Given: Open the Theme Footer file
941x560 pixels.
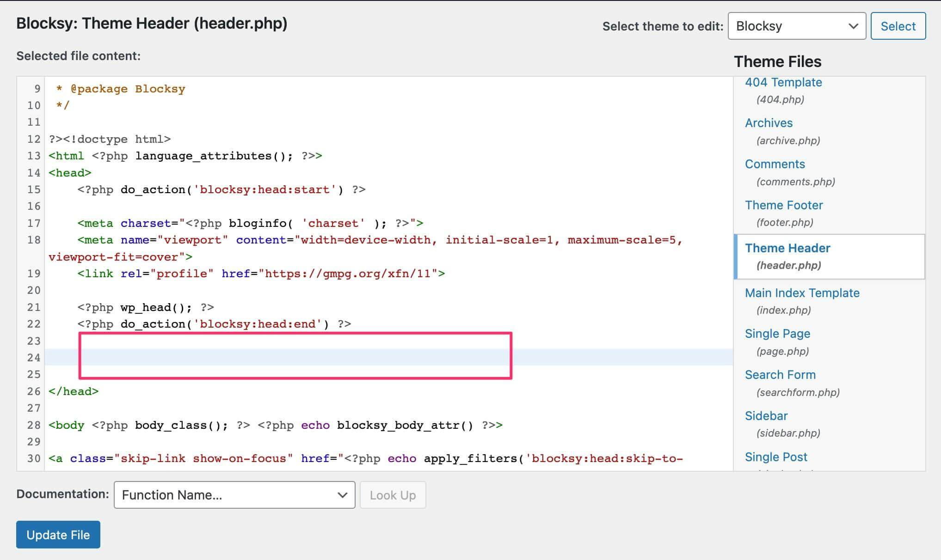Looking at the screenshot, I should (784, 205).
